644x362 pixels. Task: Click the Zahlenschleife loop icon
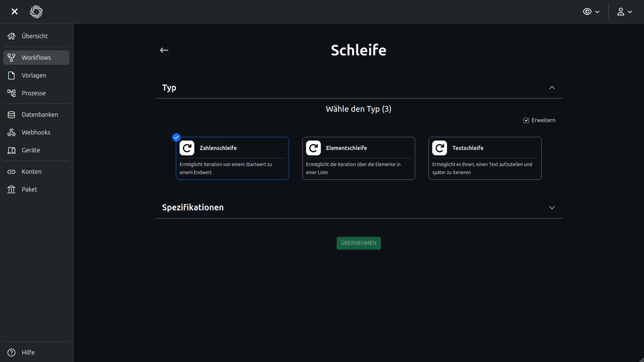(187, 148)
